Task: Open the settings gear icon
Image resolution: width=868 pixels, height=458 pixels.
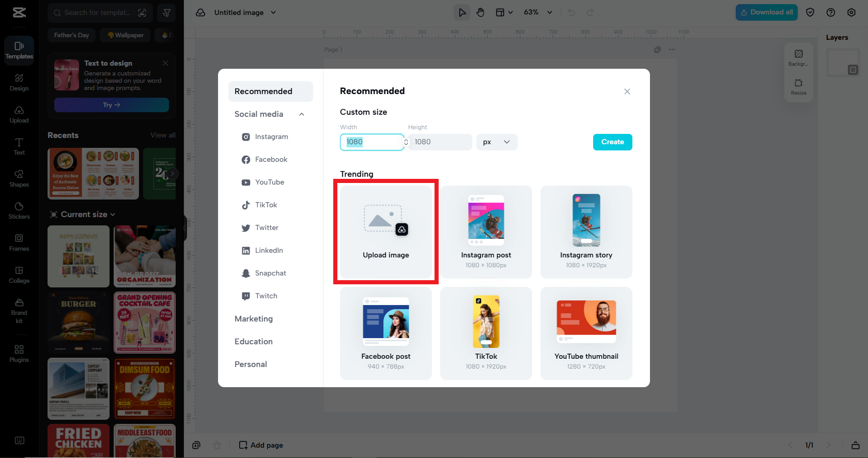Action: point(851,12)
